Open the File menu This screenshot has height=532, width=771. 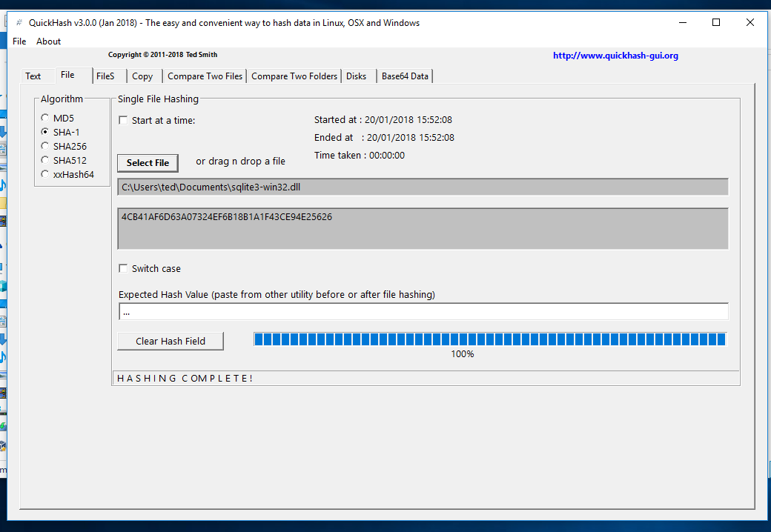coord(19,41)
